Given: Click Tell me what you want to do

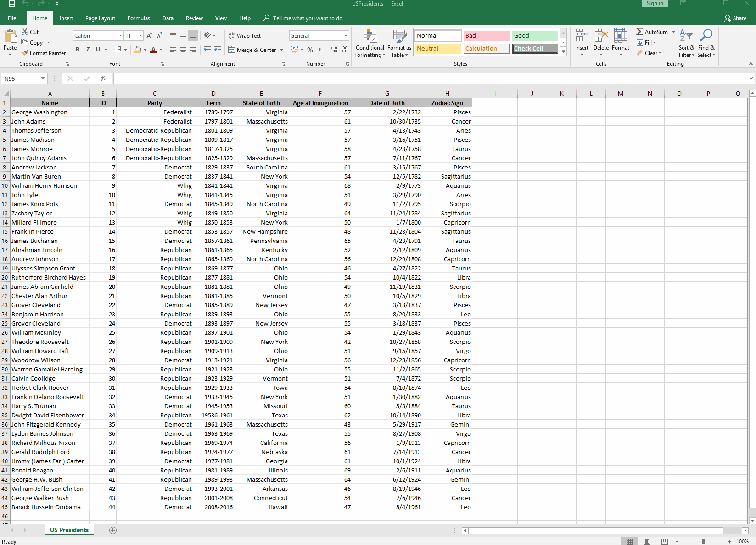Looking at the screenshot, I should 308,18.
